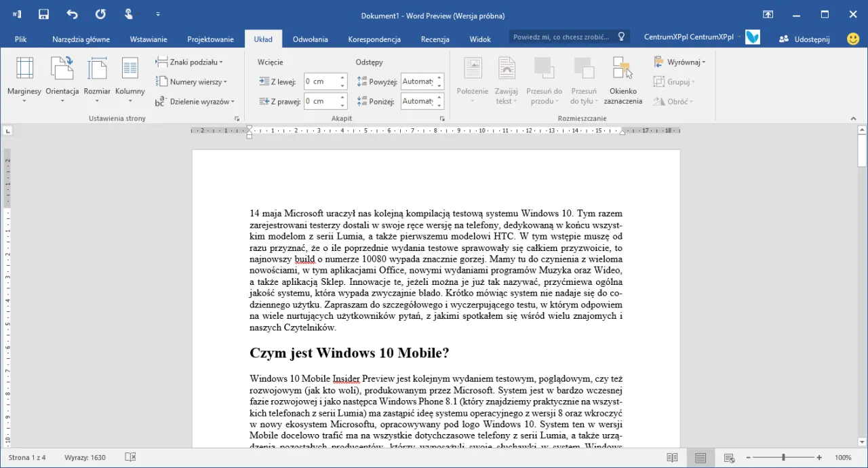
Task: Click the Powyżej spacing input field
Action: pos(417,81)
